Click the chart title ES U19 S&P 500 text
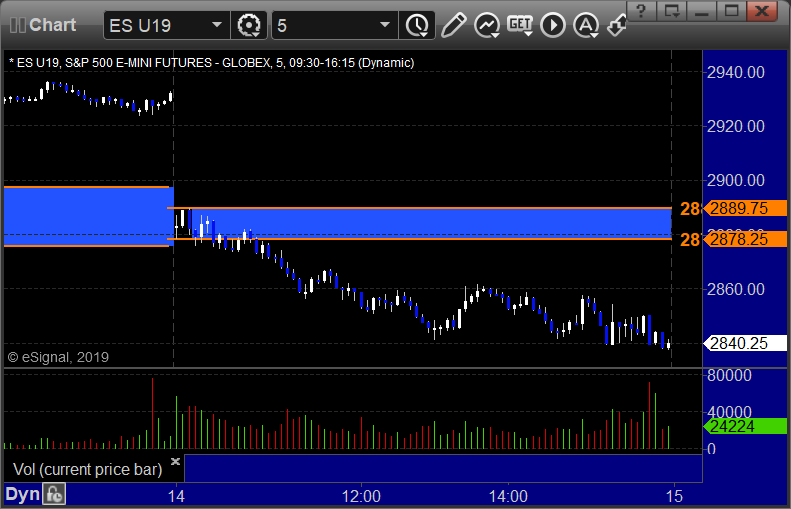The height and width of the screenshot is (509, 791). click(x=211, y=63)
